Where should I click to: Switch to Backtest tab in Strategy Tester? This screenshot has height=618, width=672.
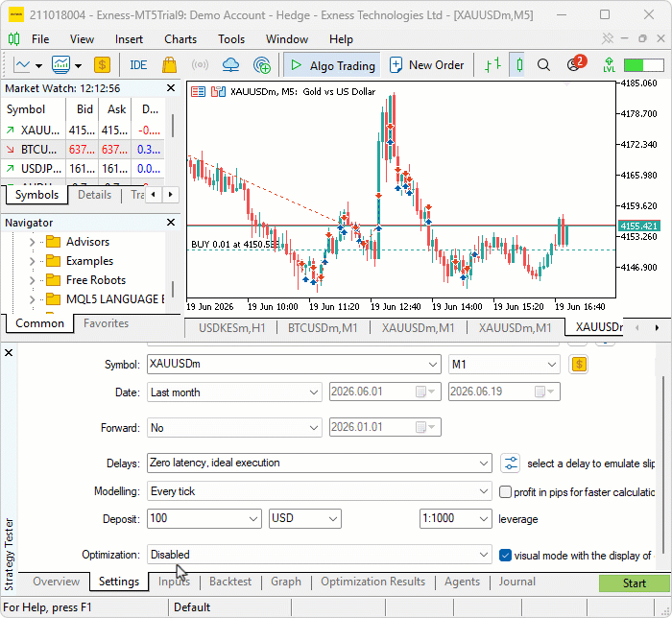[230, 582]
